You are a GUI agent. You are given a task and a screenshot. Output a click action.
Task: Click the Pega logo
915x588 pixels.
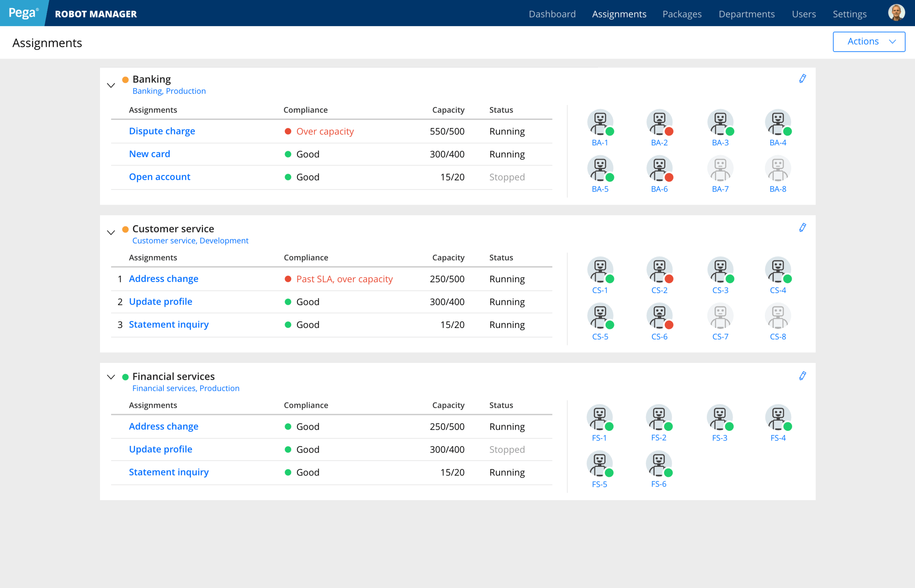tap(23, 13)
